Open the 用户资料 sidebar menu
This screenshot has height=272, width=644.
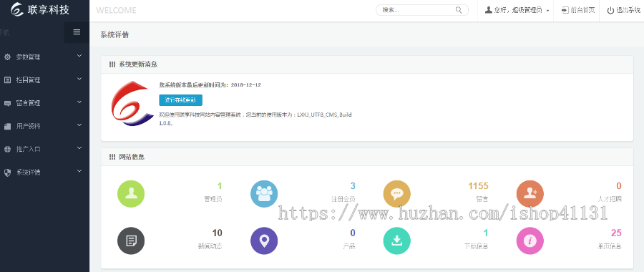coord(44,126)
